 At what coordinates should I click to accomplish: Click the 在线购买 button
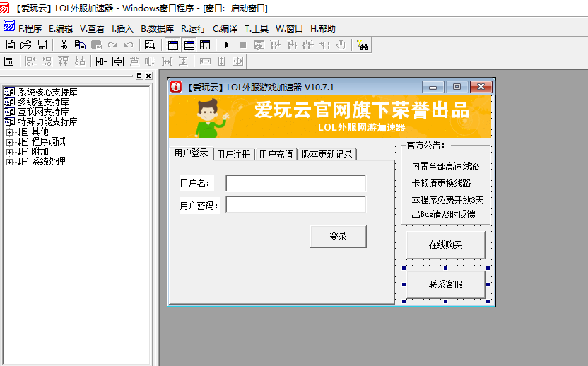coord(446,245)
